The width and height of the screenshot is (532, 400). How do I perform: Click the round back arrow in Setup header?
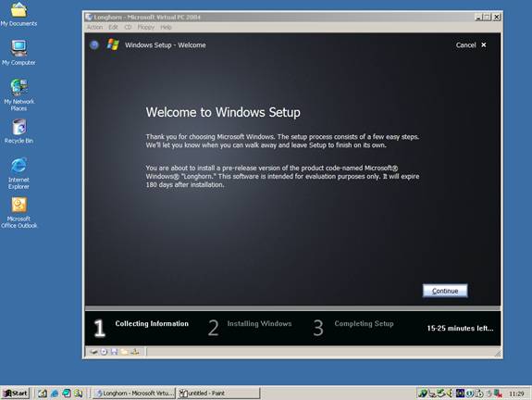coord(94,44)
